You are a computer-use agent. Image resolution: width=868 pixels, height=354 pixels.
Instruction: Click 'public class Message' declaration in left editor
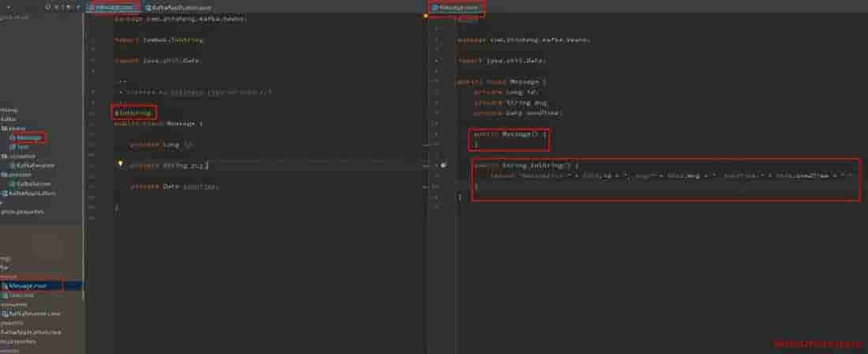(158, 123)
